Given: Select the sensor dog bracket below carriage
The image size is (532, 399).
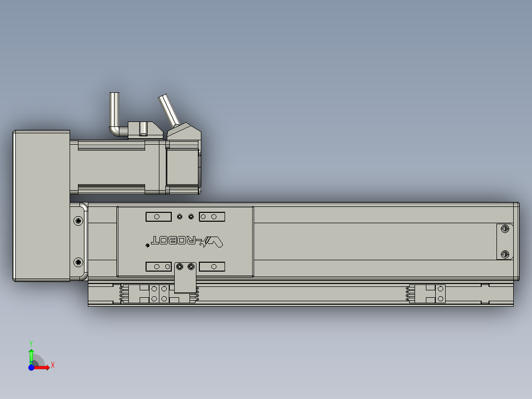Looking at the screenshot, I should [185, 278].
